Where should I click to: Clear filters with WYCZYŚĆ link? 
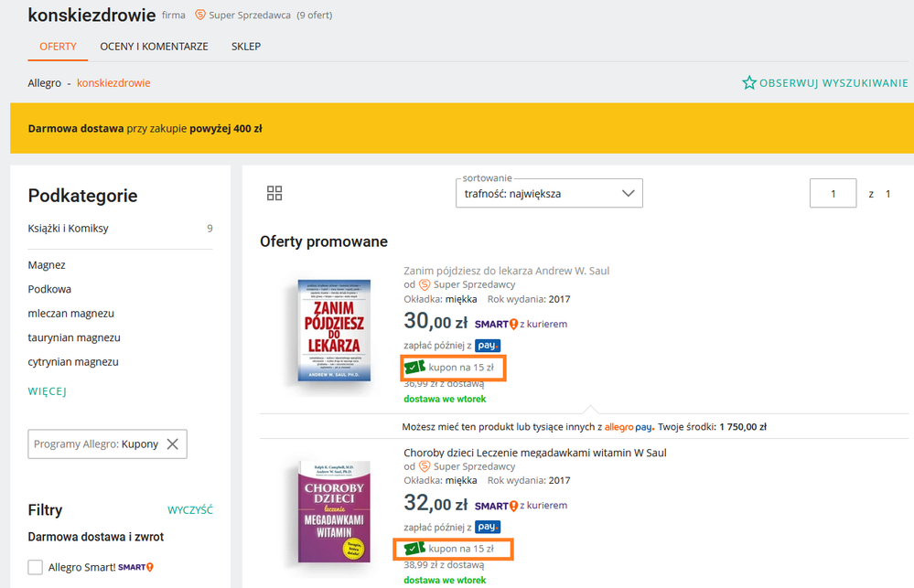(x=190, y=510)
